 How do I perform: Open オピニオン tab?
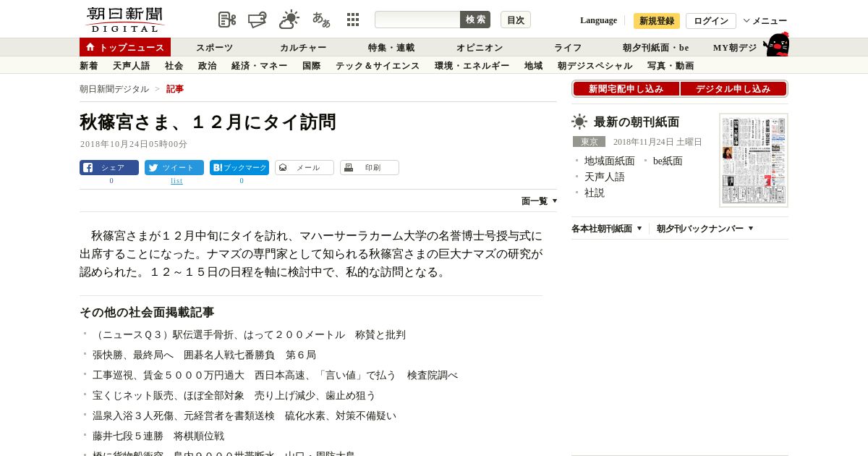tap(480, 48)
